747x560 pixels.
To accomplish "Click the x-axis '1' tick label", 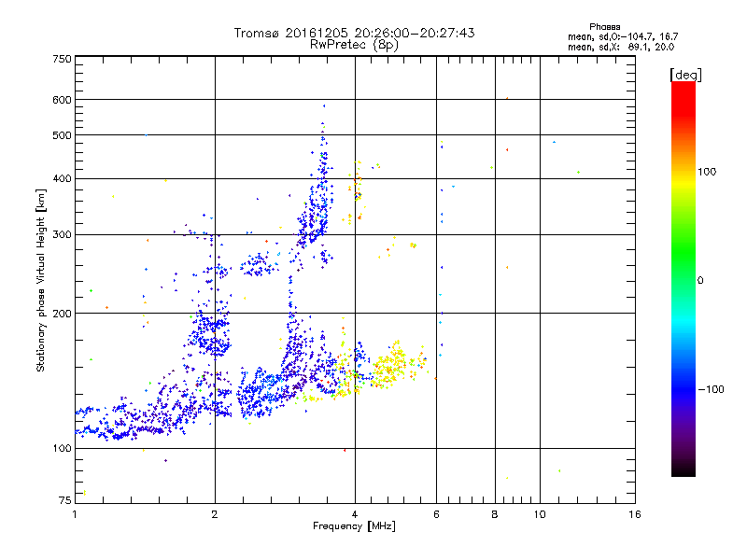I will [76, 514].
